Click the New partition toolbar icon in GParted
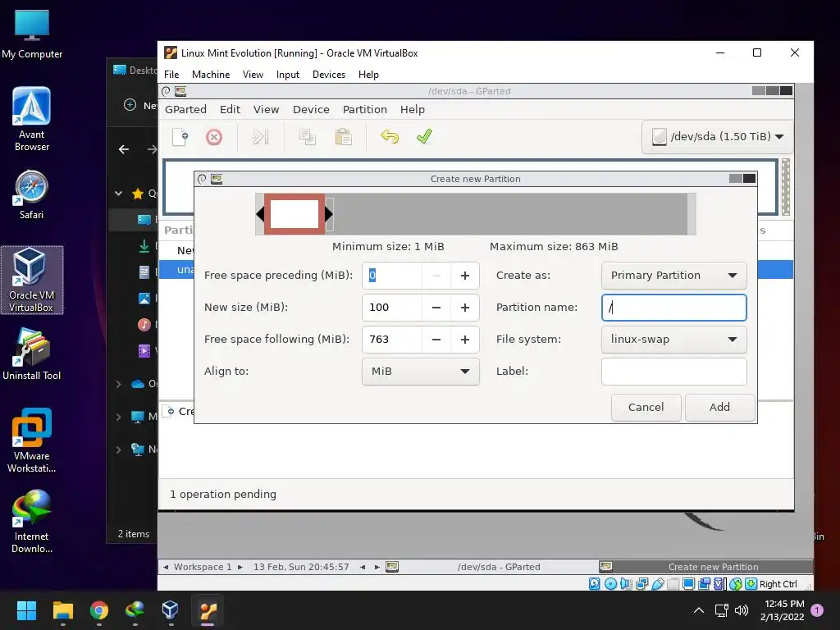Image resolution: width=840 pixels, height=630 pixels. pyautogui.click(x=180, y=137)
